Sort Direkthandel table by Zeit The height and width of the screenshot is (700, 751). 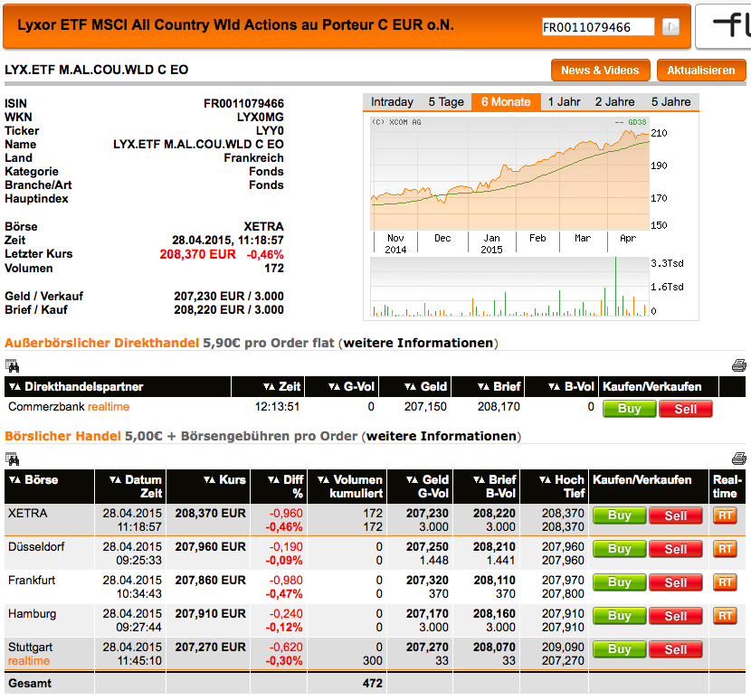click(269, 387)
